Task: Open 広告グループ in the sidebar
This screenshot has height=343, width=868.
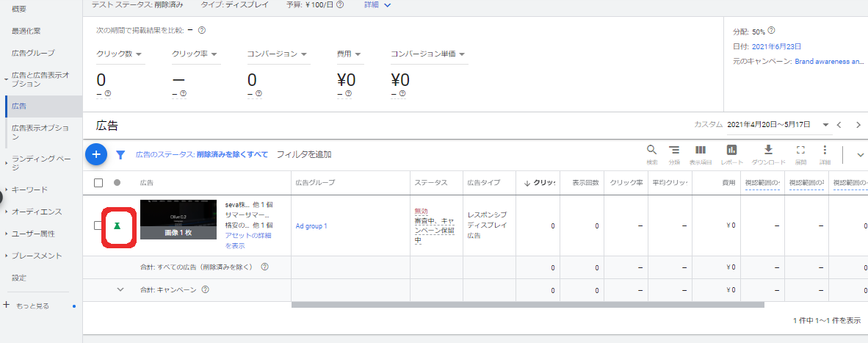Action: (33, 53)
